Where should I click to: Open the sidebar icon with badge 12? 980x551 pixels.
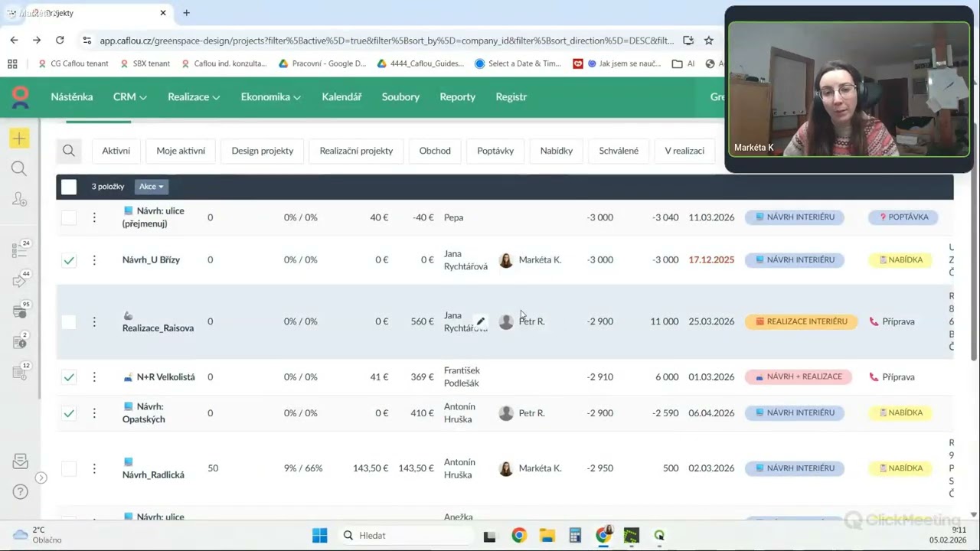tap(19, 372)
